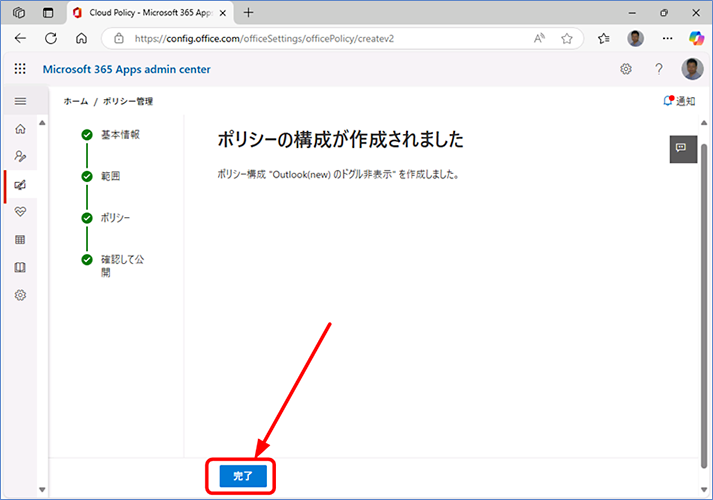Viewport: 713px width, 500px height.
Task: Click the ポリシーの構成が作成されました heading
Action: [x=341, y=140]
